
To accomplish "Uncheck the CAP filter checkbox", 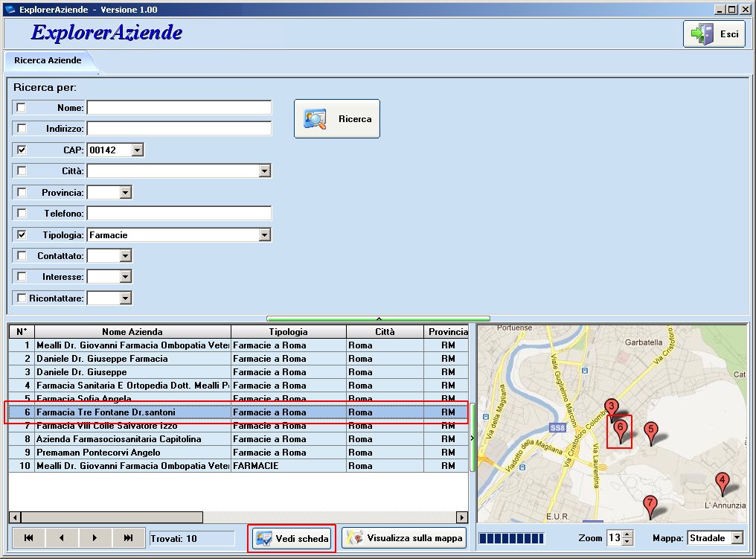I will pyautogui.click(x=22, y=150).
